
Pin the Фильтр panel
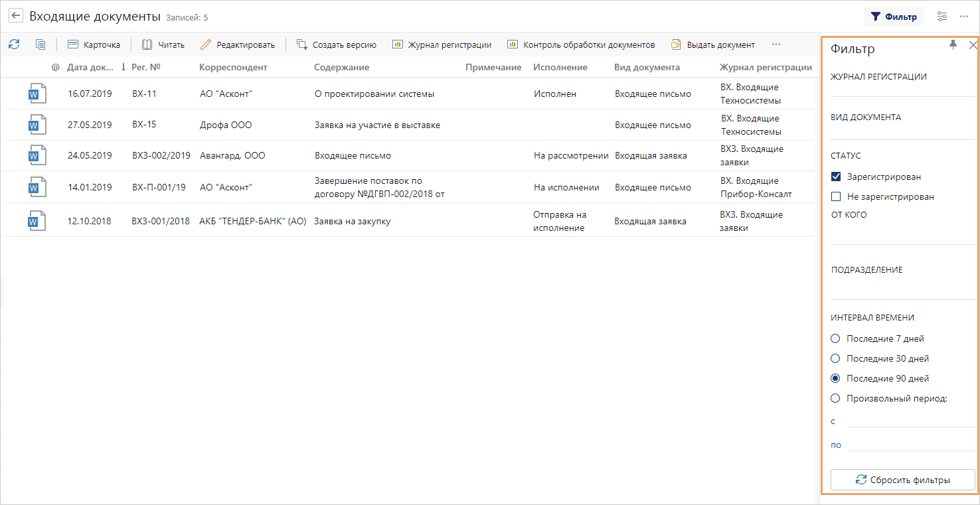click(953, 44)
